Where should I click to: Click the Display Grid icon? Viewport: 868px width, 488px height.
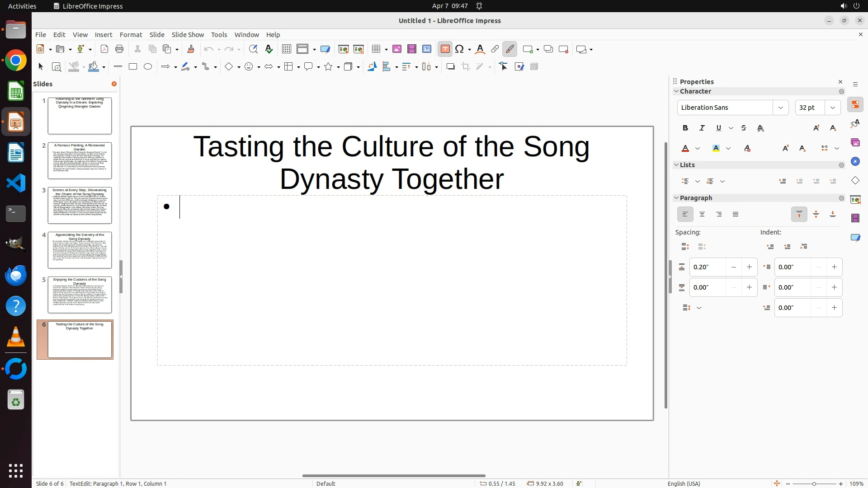point(286,49)
